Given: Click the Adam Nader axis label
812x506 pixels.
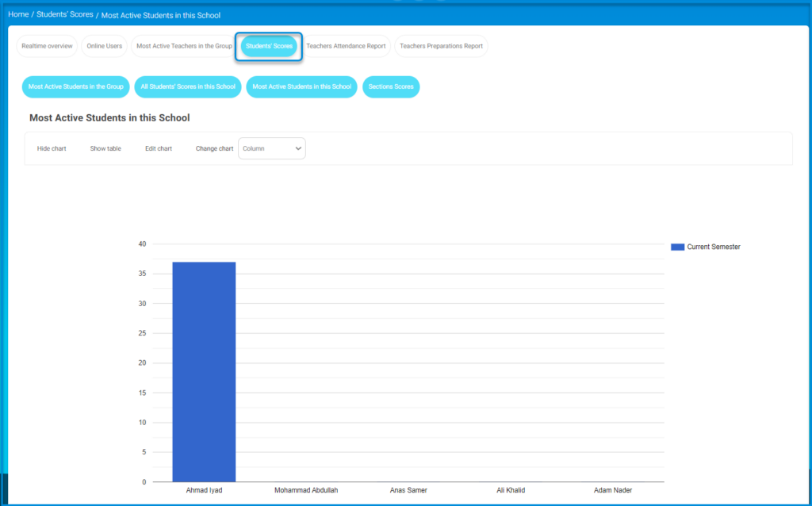Looking at the screenshot, I should (x=613, y=490).
